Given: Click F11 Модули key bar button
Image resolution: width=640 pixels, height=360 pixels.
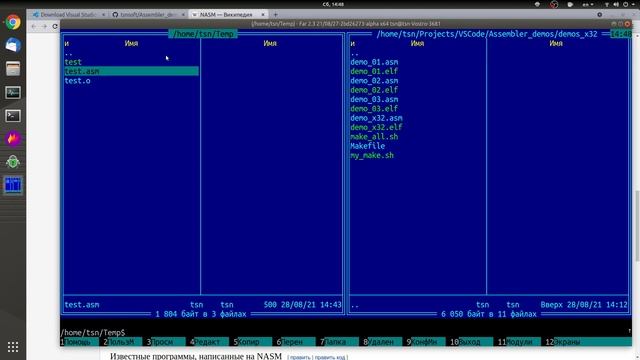Looking at the screenshot, I should [x=519, y=342].
